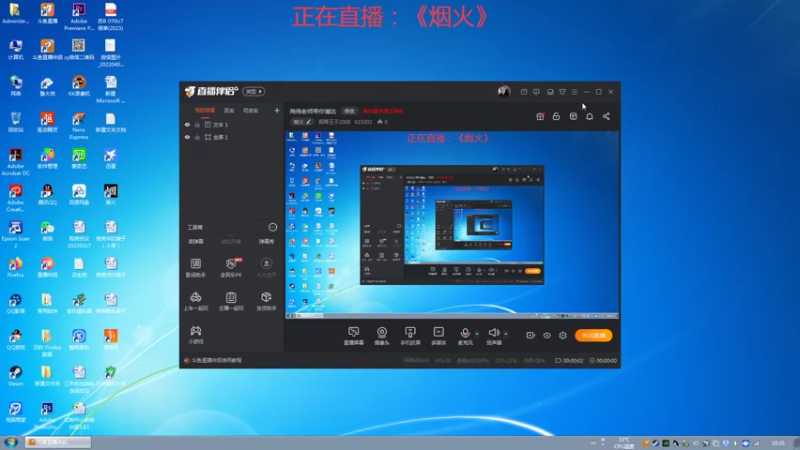The height and width of the screenshot is (450, 800).
Task: Click the display icon in title bar
Action: coord(550,92)
